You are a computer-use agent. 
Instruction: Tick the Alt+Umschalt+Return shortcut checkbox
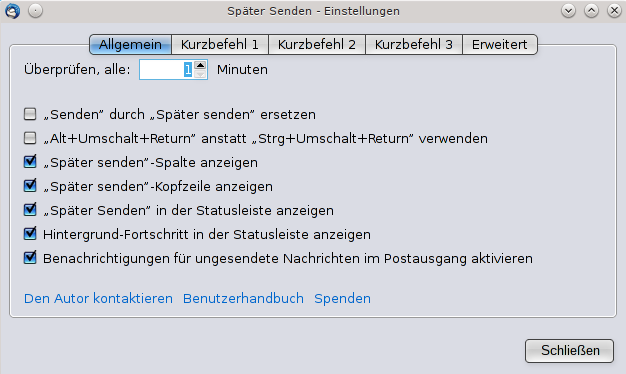point(30,138)
